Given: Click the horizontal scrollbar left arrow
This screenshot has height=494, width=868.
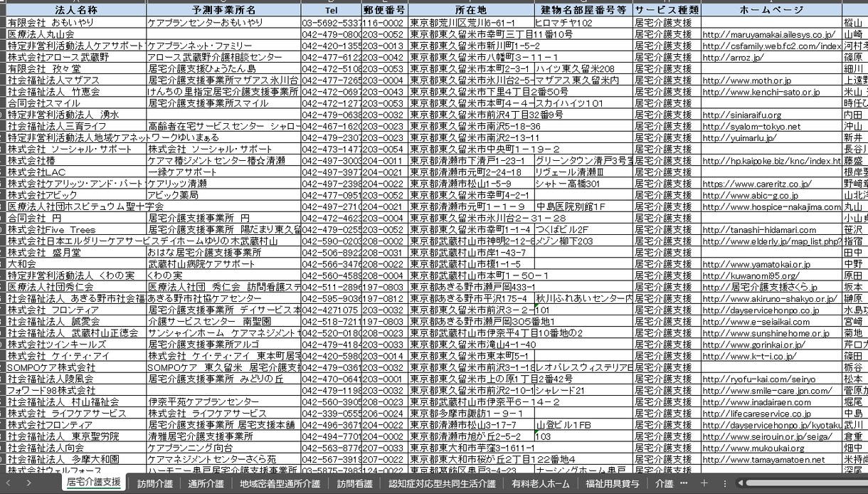Looking at the screenshot, I should point(741,483).
